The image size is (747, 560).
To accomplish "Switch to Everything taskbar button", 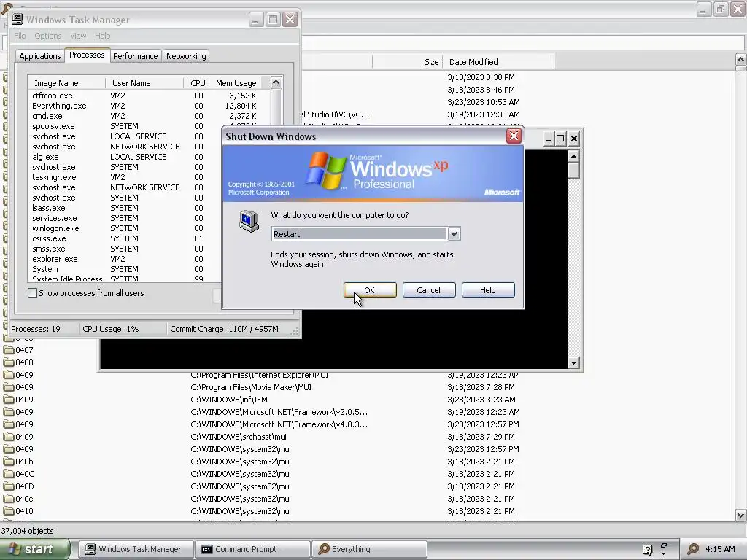I will pos(369,549).
